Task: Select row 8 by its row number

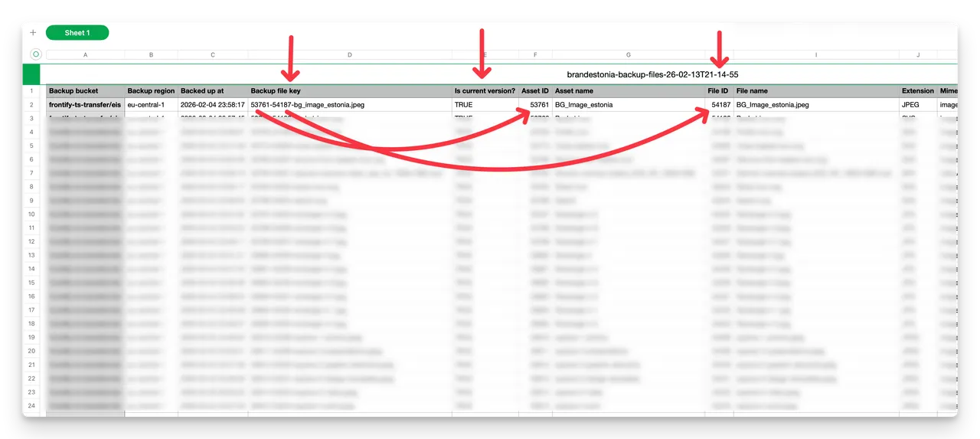Action: coord(32,187)
